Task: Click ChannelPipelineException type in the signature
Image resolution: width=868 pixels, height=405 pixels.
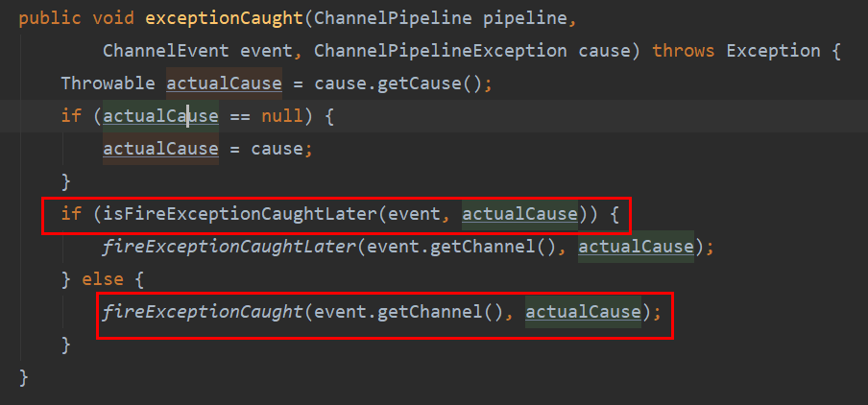Action: 441,51
